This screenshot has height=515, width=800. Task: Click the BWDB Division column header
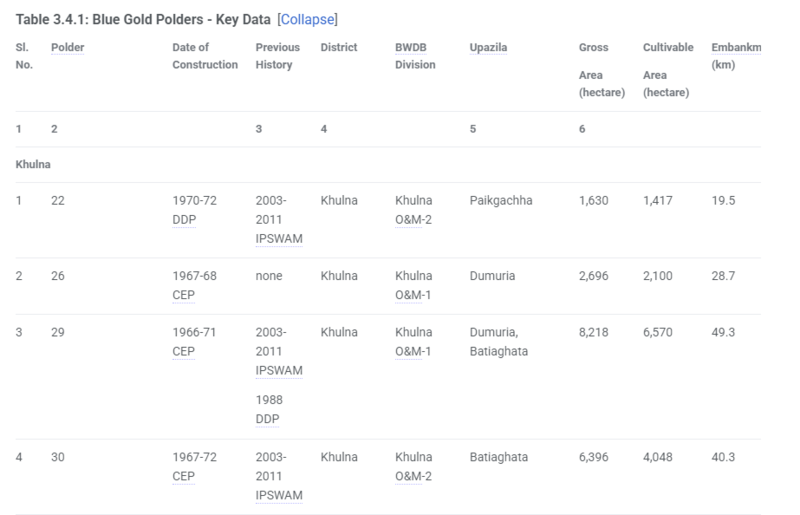pos(415,56)
